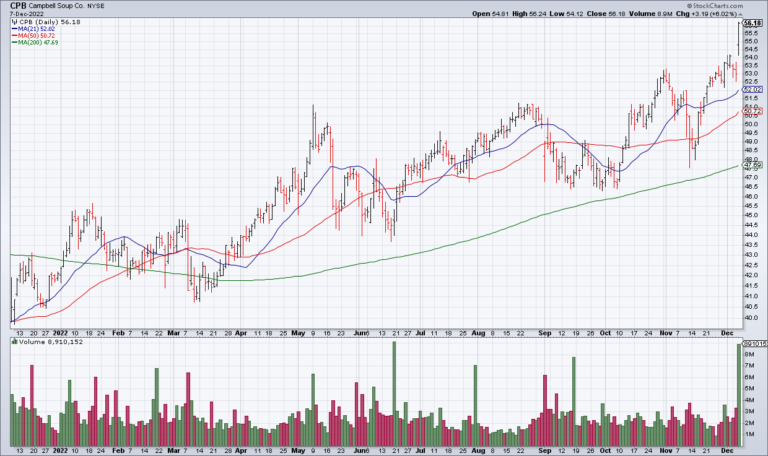This screenshot has width=768, height=456.
Task: Click the 4M volume axis label
Action: pyautogui.click(x=749, y=400)
